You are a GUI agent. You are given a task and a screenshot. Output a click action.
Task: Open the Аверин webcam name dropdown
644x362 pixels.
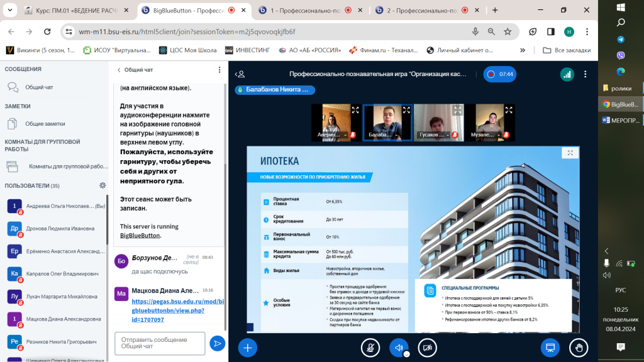click(x=332, y=134)
